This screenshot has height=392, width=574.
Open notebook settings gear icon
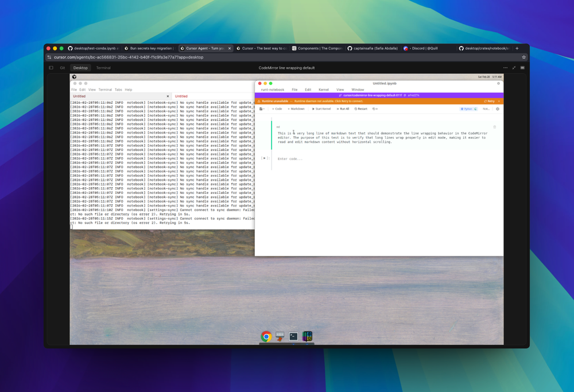[x=498, y=108]
